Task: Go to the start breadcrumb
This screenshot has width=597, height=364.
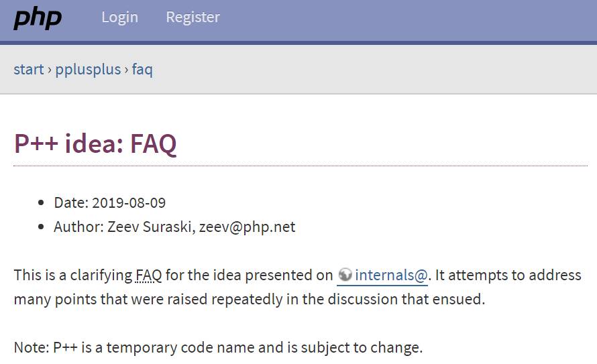Action: pos(29,69)
